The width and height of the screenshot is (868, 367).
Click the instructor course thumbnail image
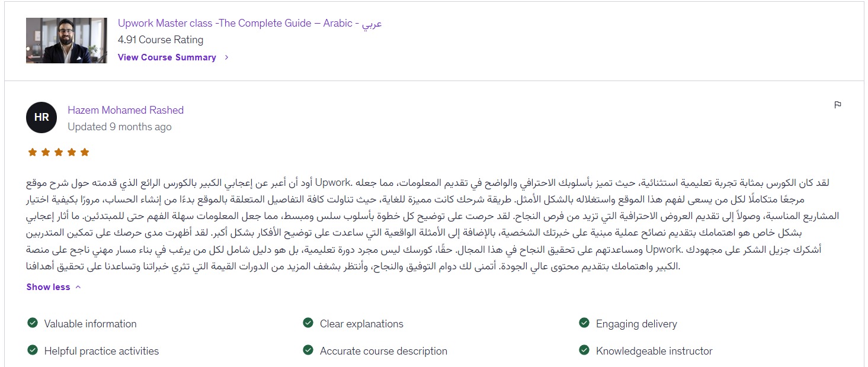(66, 40)
